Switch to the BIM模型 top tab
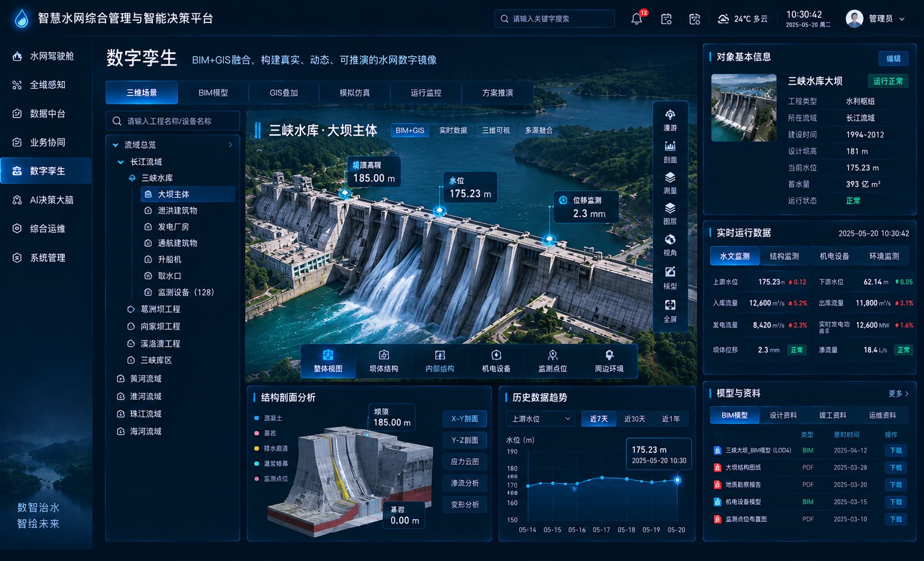The width and height of the screenshot is (924, 561). (x=213, y=92)
